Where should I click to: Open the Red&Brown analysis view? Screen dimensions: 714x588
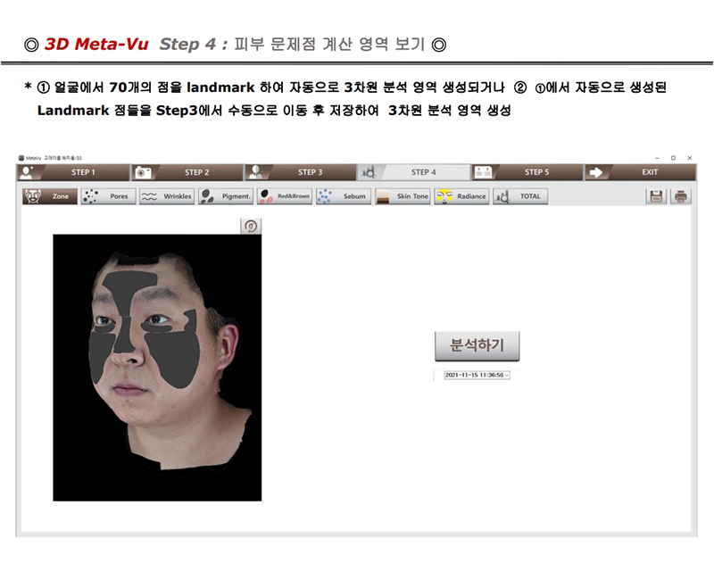(x=285, y=196)
